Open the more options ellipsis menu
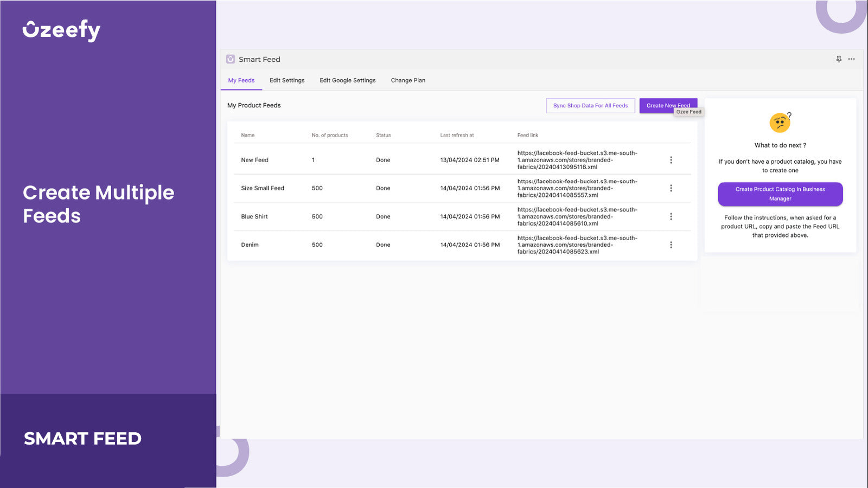The height and width of the screenshot is (488, 868). coord(851,59)
